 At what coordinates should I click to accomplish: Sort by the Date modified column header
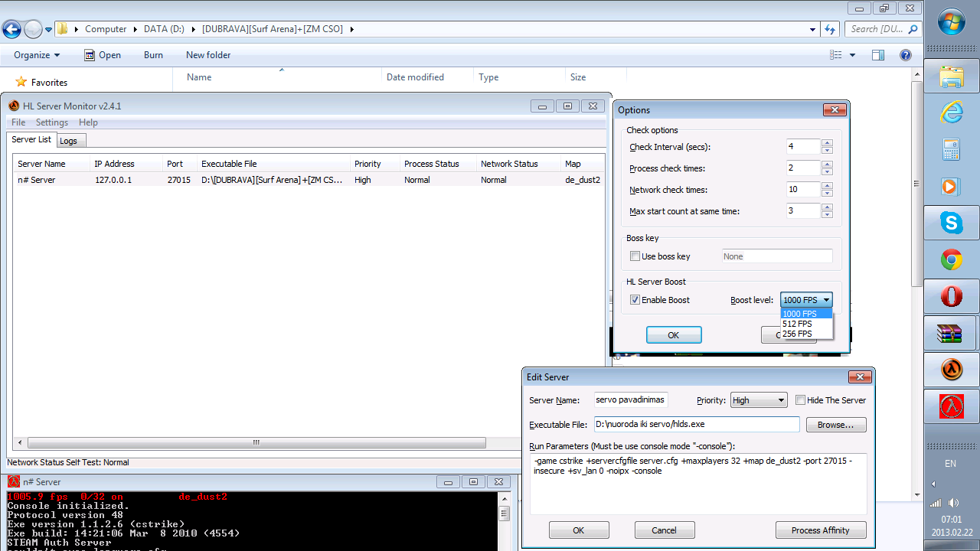(x=415, y=77)
